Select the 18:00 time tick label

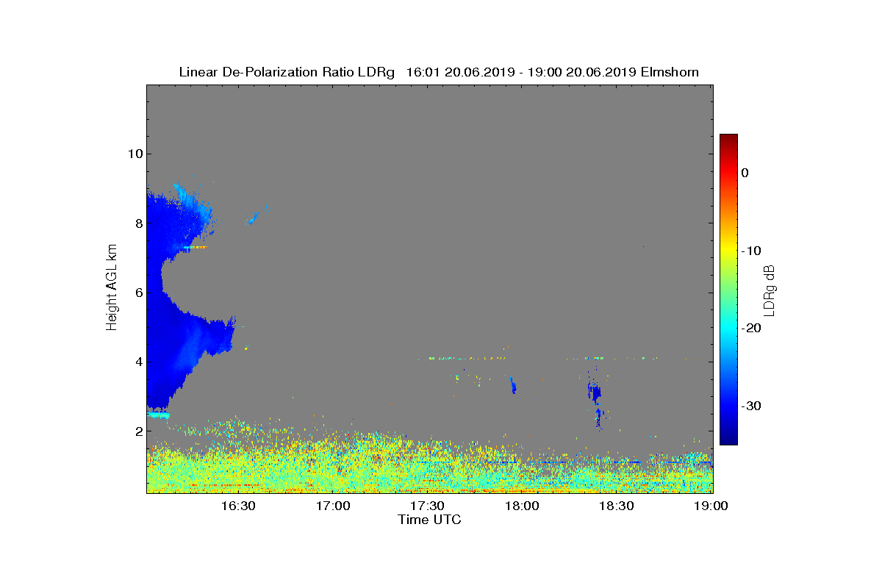[x=522, y=506]
